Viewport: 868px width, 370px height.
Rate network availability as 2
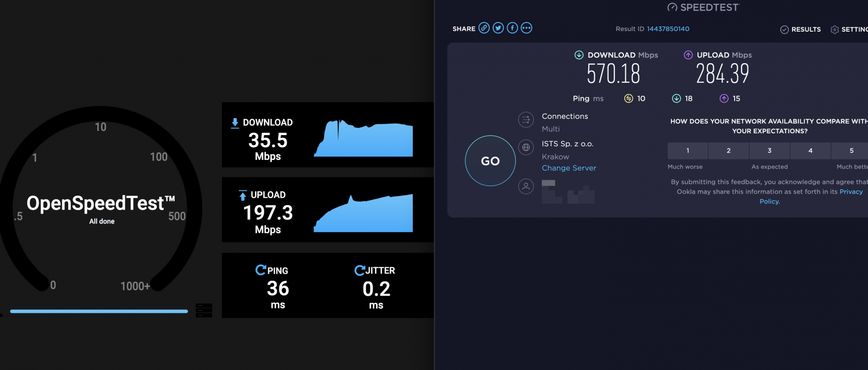click(x=729, y=151)
